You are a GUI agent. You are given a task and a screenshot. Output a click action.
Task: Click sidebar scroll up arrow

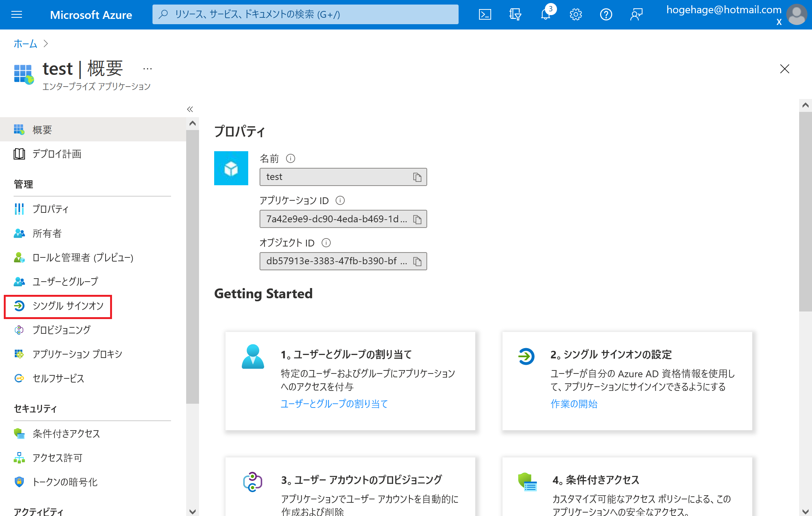click(x=193, y=124)
